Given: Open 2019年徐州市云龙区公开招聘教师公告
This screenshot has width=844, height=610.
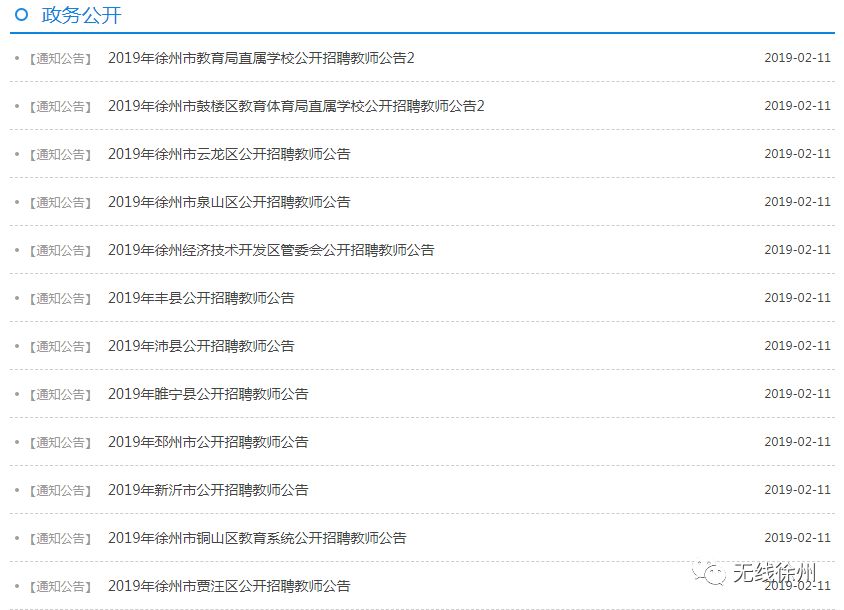Looking at the screenshot, I should coord(229,154).
